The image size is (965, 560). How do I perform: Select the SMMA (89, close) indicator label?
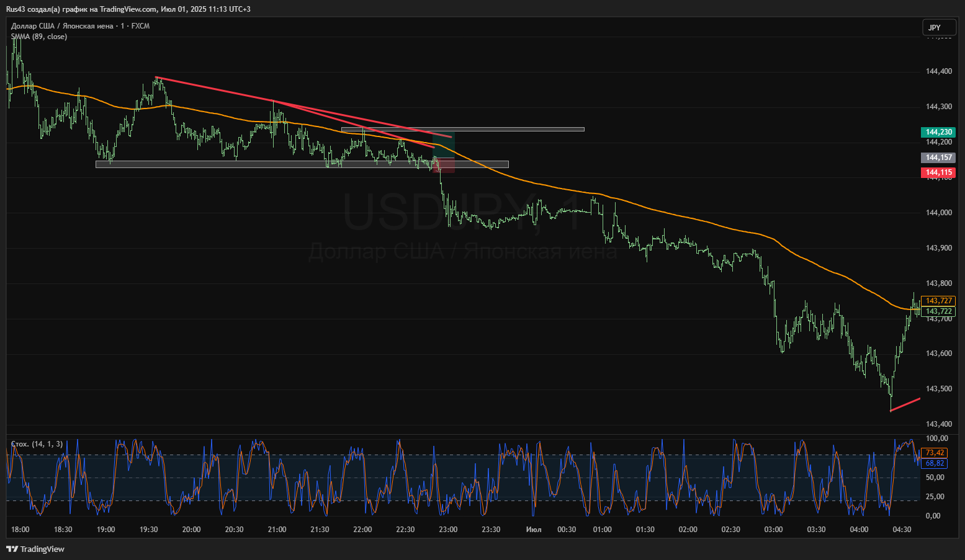point(38,37)
